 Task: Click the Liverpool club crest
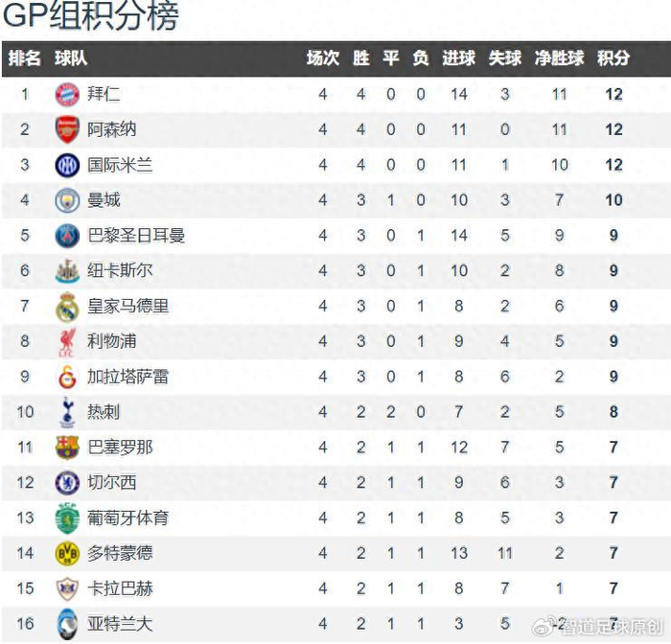pos(67,342)
